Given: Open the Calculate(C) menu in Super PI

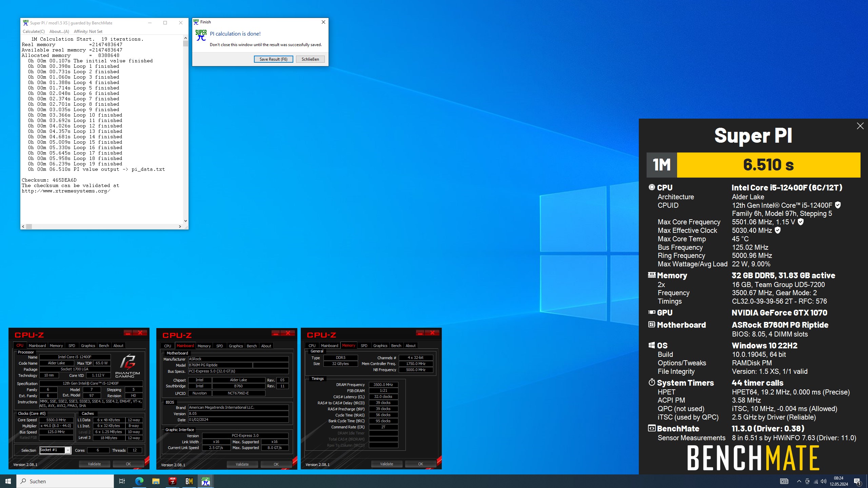Looking at the screenshot, I should pyautogui.click(x=34, y=32).
